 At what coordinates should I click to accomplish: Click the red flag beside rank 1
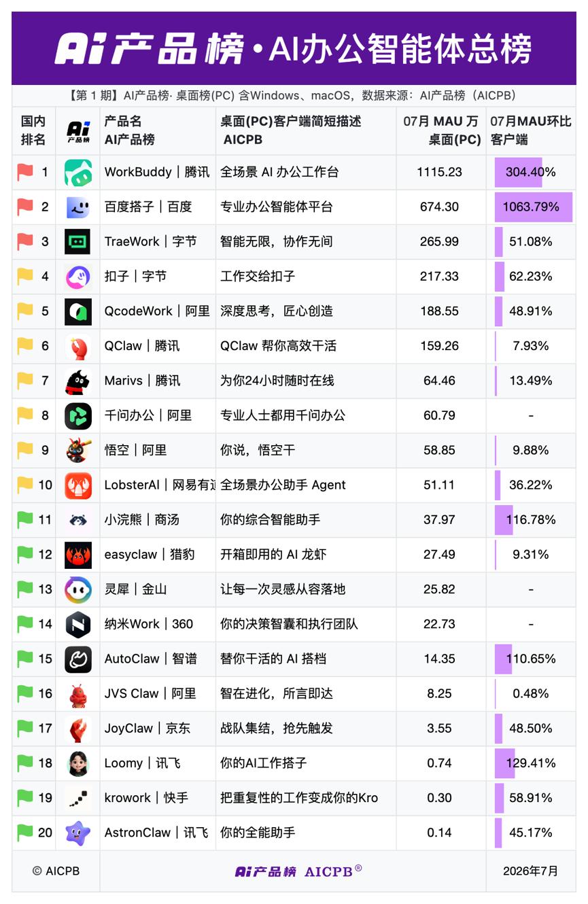coord(25,172)
